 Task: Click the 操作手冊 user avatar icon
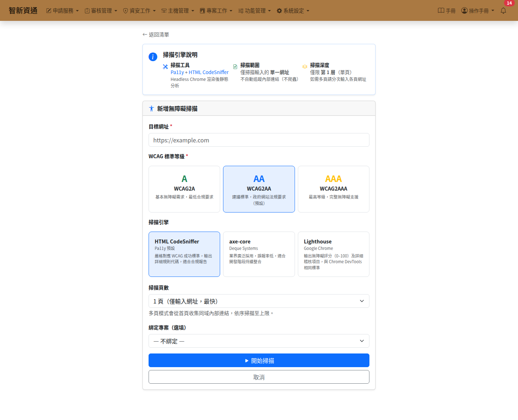pyautogui.click(x=464, y=10)
